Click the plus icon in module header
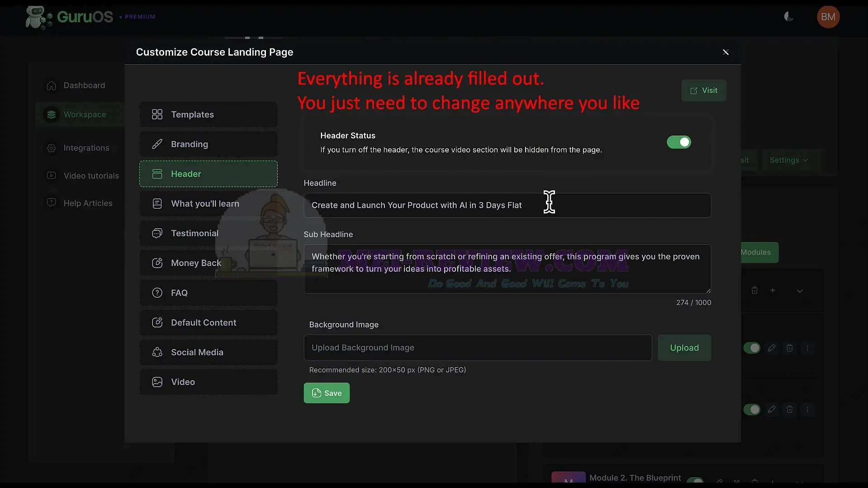Screen dimensions: 868x488 pos(773,290)
